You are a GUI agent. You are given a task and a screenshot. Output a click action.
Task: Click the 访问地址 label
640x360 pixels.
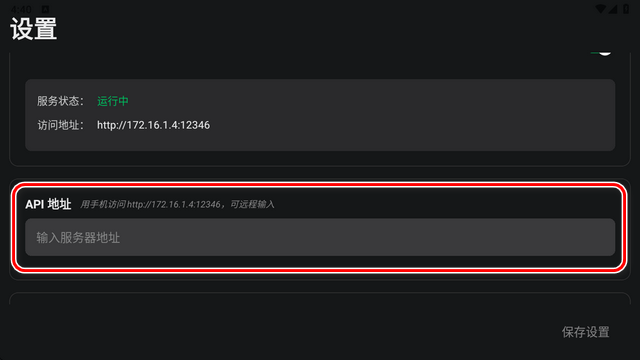[60, 125]
